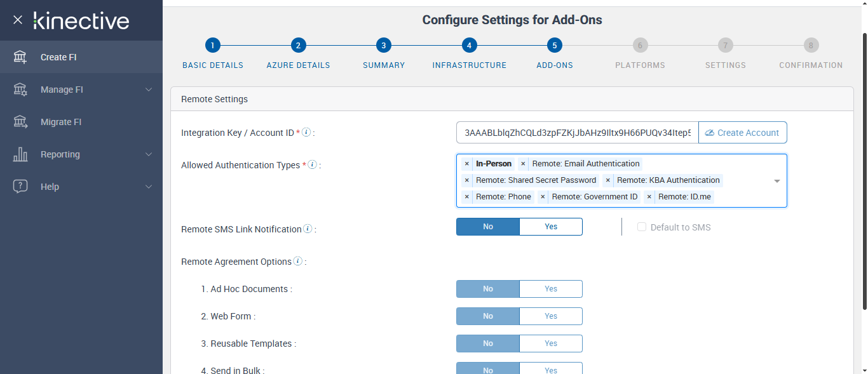Click the Help question bubble icon
The height and width of the screenshot is (374, 868).
tap(20, 187)
